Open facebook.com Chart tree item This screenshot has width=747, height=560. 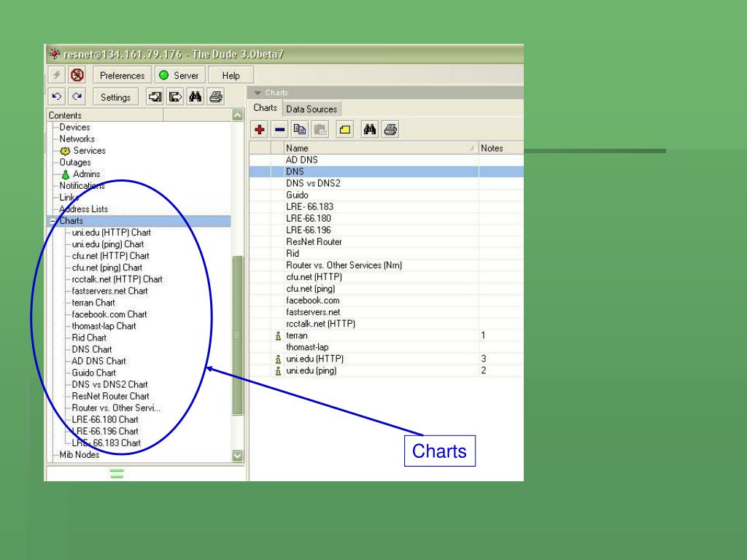point(109,314)
